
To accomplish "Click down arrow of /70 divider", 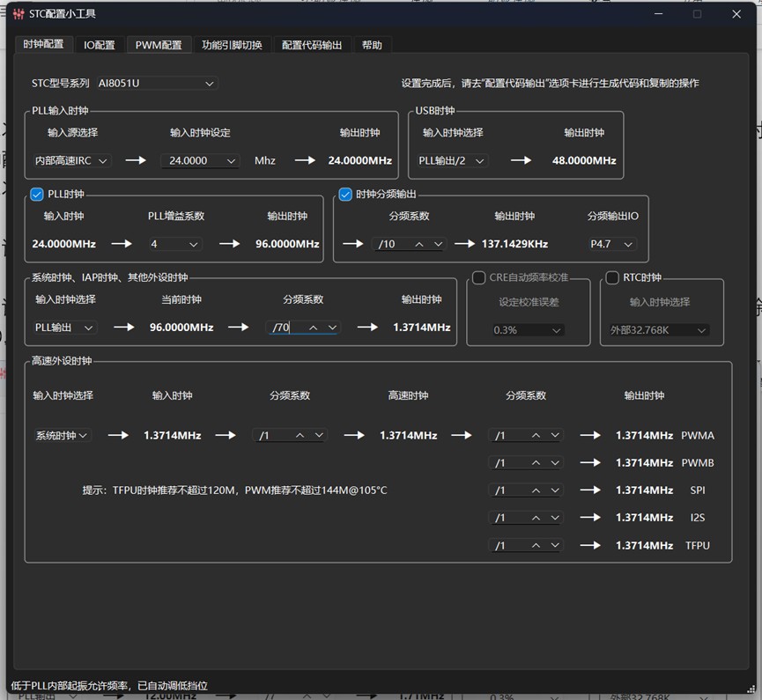I will 332,328.
